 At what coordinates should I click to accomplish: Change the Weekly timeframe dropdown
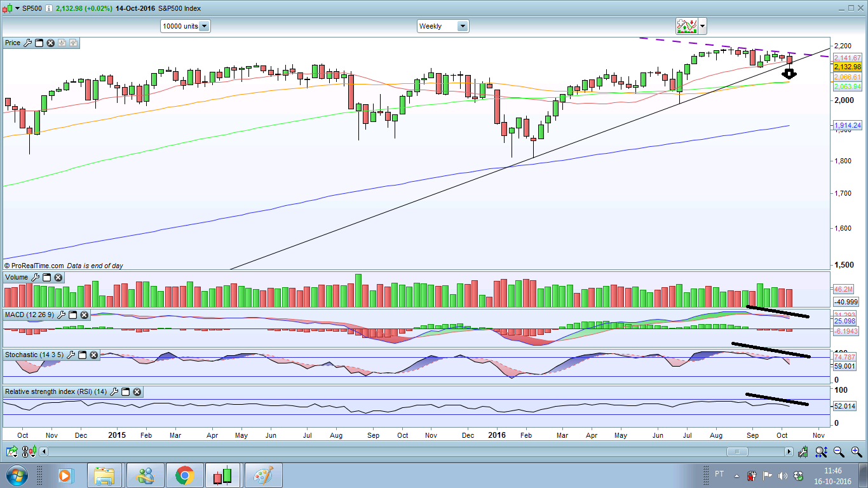443,26
